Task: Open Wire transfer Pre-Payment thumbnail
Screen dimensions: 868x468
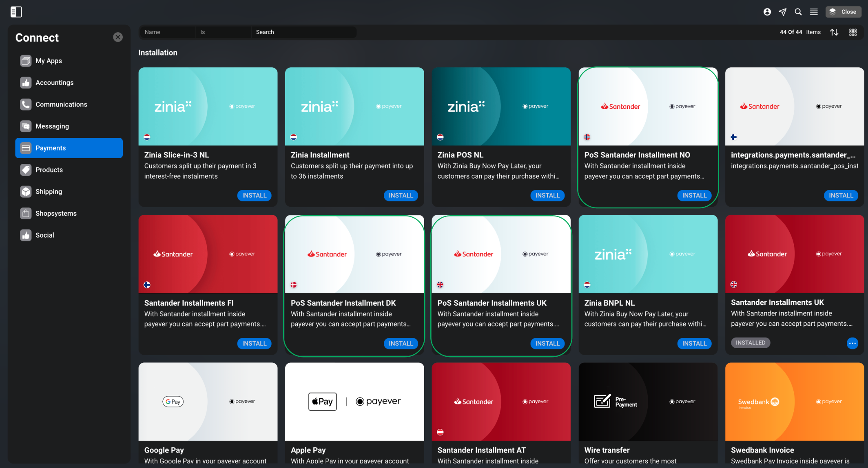Action: [x=648, y=402]
